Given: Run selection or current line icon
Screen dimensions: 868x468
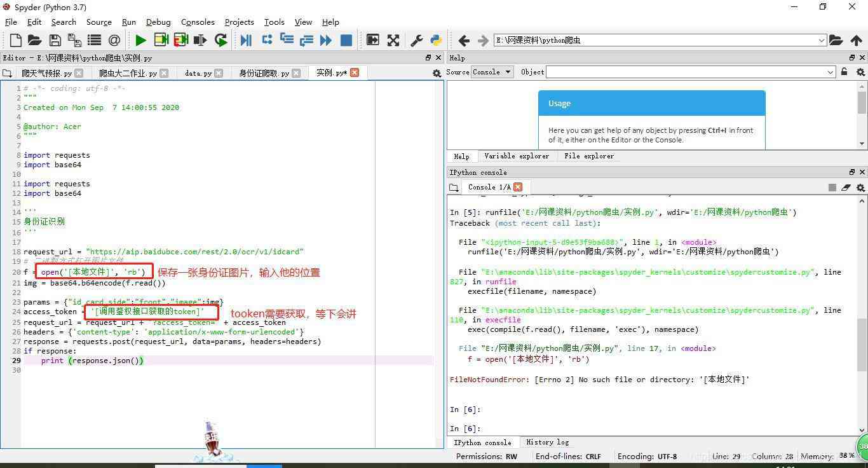Looking at the screenshot, I should [200, 40].
